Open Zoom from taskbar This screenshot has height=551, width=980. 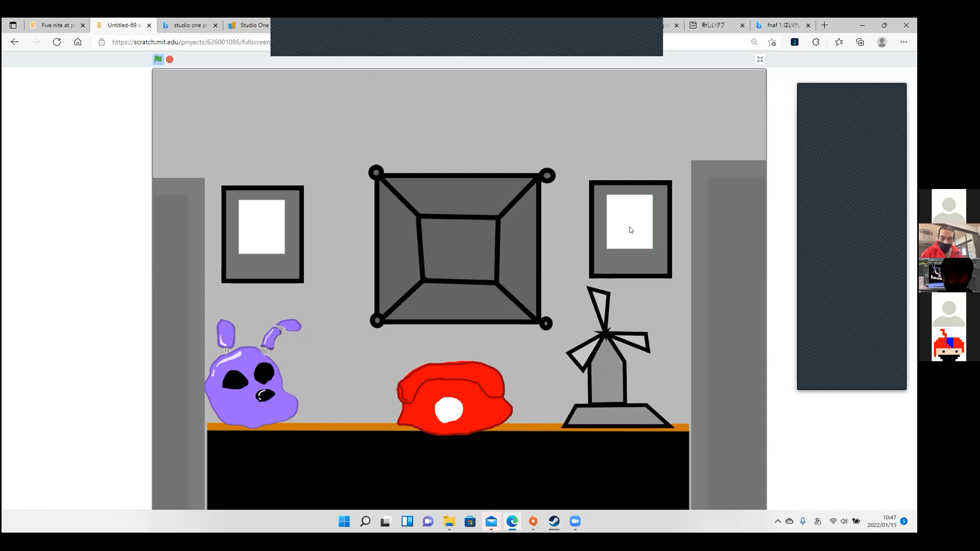pos(575,521)
